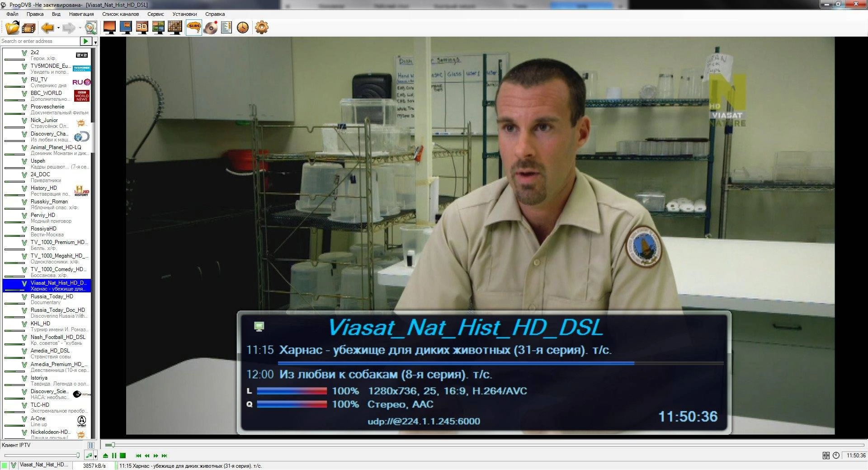Image resolution: width=868 pixels, height=470 pixels.
Task: Select the Animal_Planet_HD-LQ channel
Action: point(47,150)
